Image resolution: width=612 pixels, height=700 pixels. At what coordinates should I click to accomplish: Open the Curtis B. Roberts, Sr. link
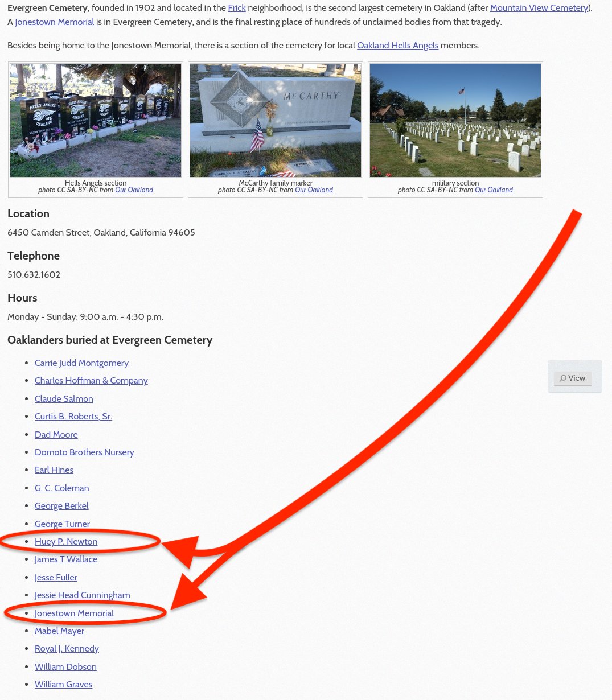pos(73,417)
